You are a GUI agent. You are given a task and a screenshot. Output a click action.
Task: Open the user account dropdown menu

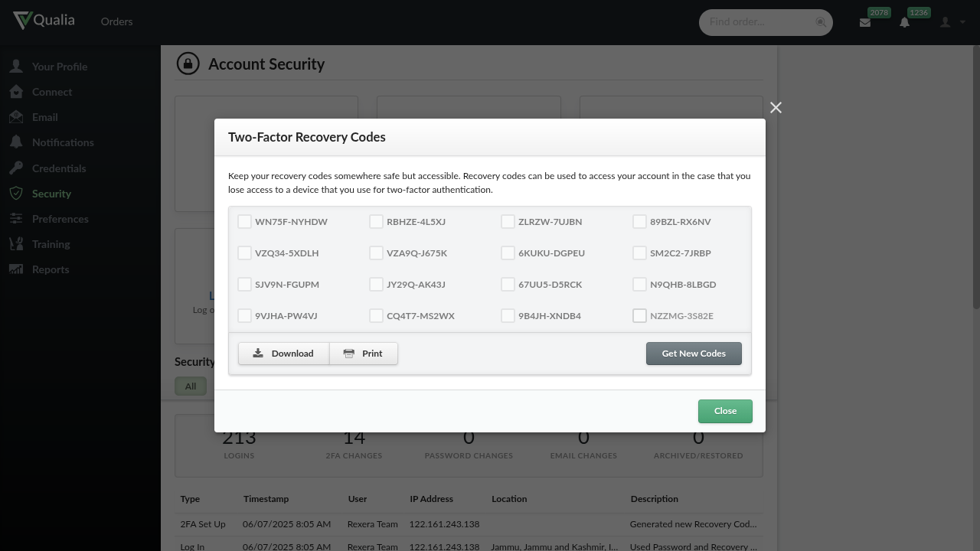click(952, 22)
